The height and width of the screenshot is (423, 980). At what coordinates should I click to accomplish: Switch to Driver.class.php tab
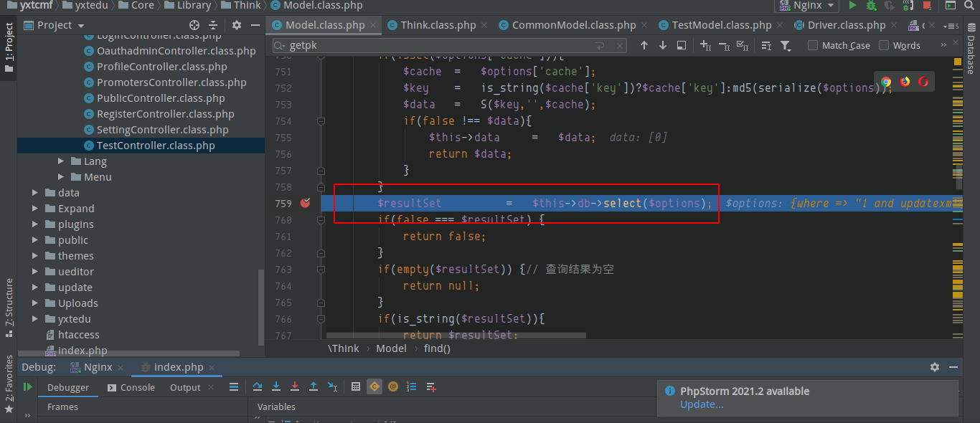pos(846,25)
